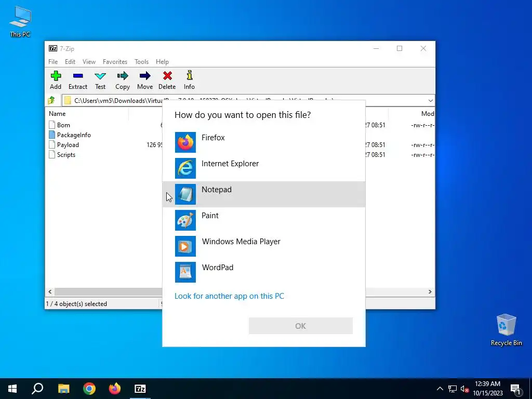Select Windows Media Player option
The width and height of the screenshot is (532, 399).
click(x=263, y=246)
